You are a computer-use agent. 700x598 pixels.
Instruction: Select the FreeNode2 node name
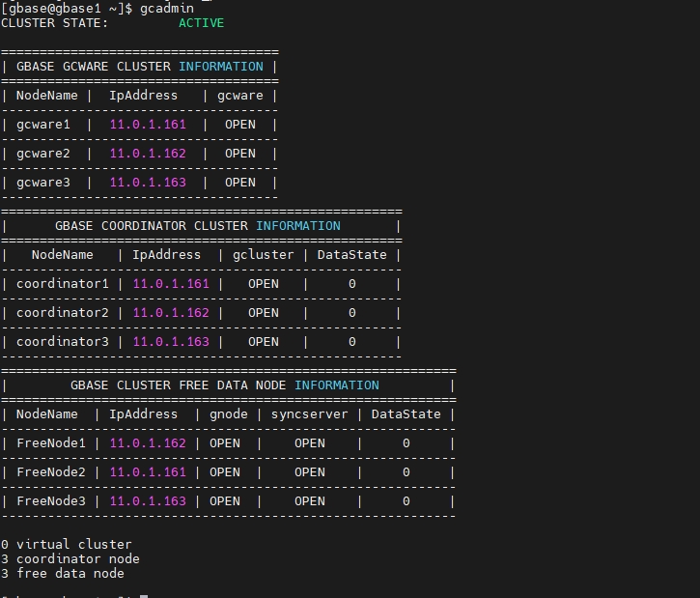[x=51, y=472]
